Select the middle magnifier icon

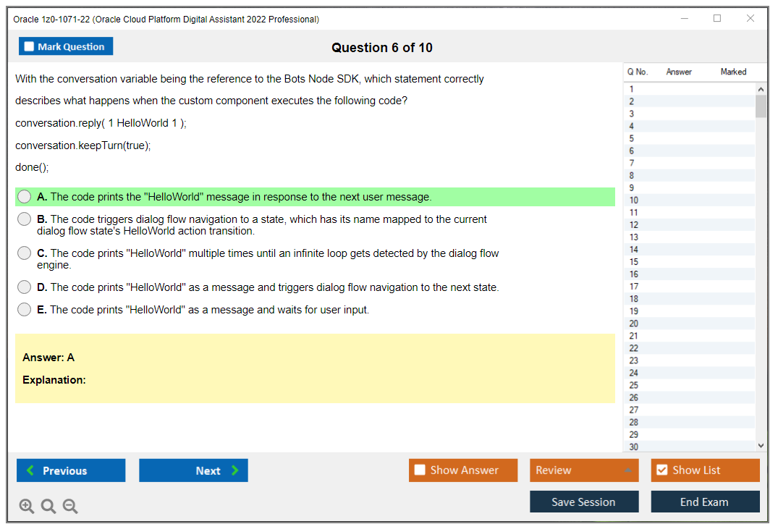click(48, 506)
